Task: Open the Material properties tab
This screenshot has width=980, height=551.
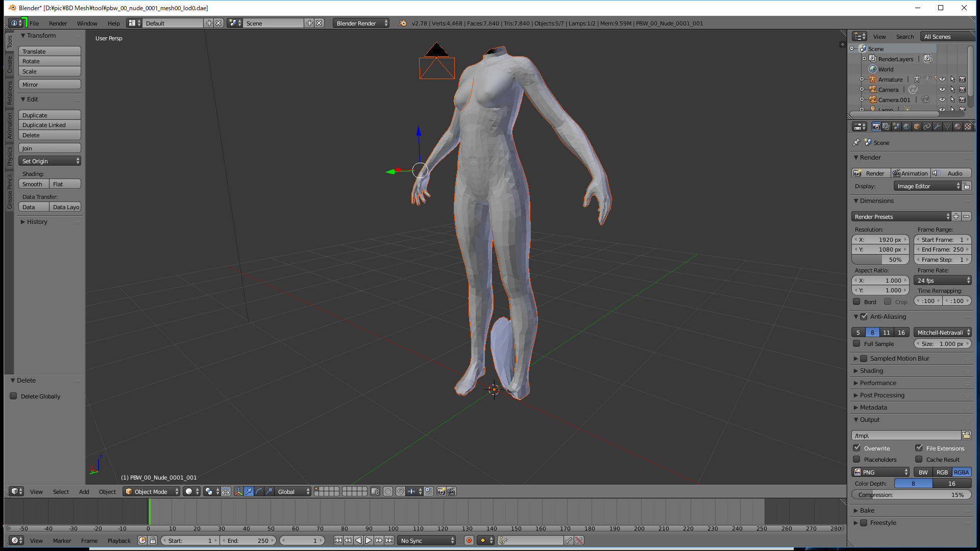Action: click(x=958, y=127)
